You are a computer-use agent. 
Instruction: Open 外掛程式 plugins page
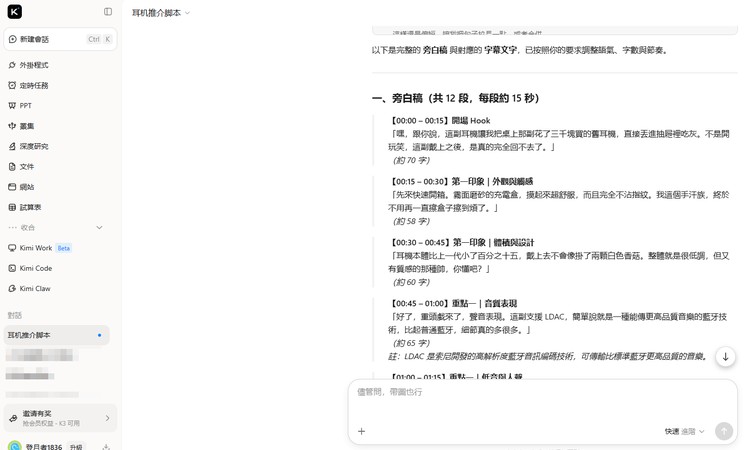click(x=60, y=65)
